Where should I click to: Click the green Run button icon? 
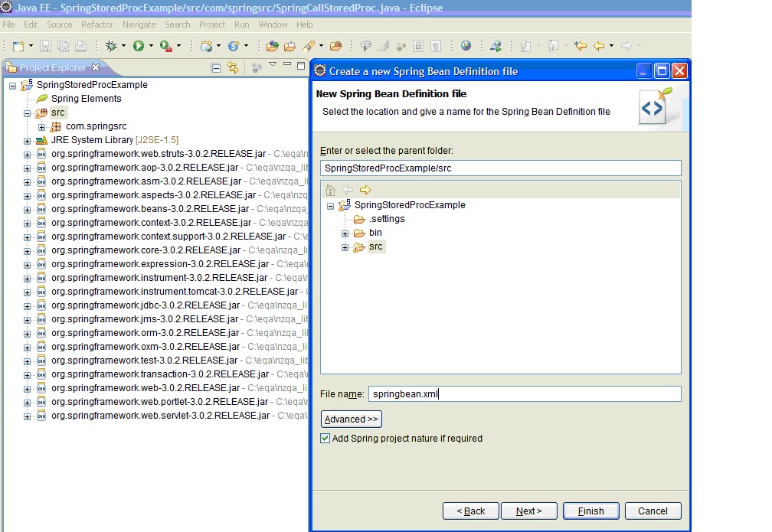[139, 46]
